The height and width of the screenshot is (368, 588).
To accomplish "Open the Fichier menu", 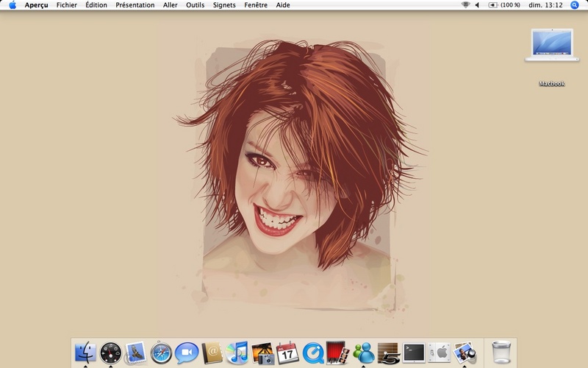I will [66, 5].
